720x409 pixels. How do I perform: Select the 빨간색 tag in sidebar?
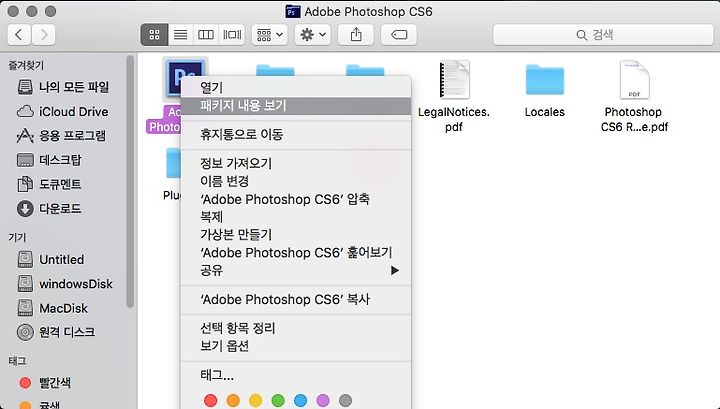[45, 382]
